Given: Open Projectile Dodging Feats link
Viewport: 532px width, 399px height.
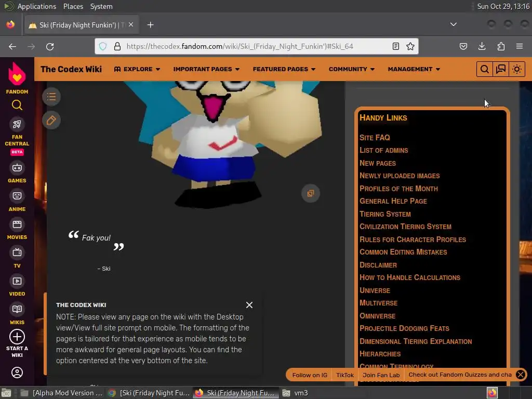Looking at the screenshot, I should point(404,328).
